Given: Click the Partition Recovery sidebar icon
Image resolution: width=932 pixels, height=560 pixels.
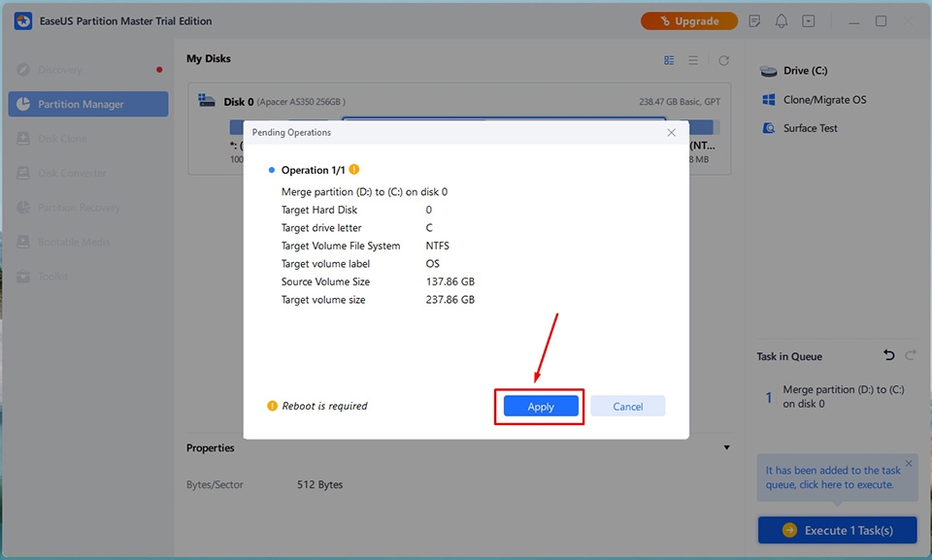Looking at the screenshot, I should 23,208.
